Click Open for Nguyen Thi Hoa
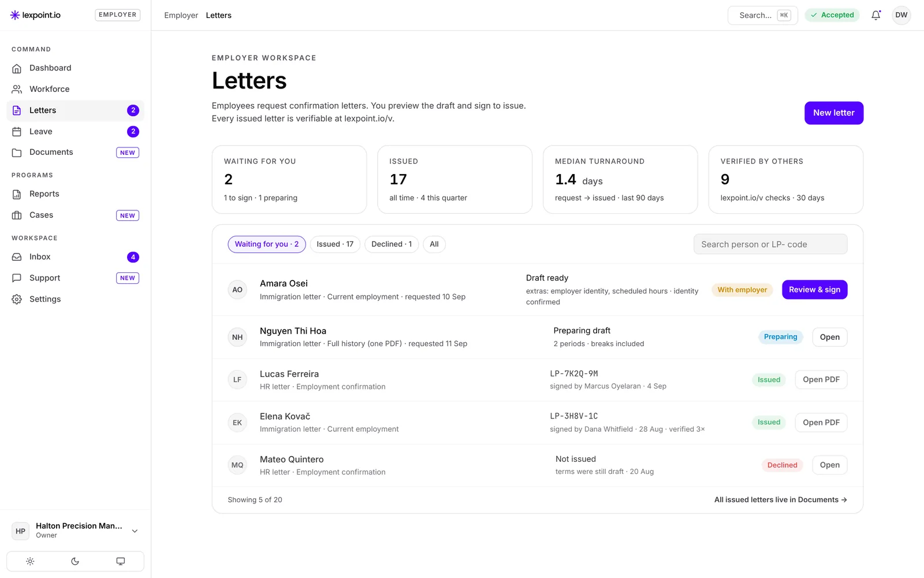924x578 pixels. click(829, 338)
